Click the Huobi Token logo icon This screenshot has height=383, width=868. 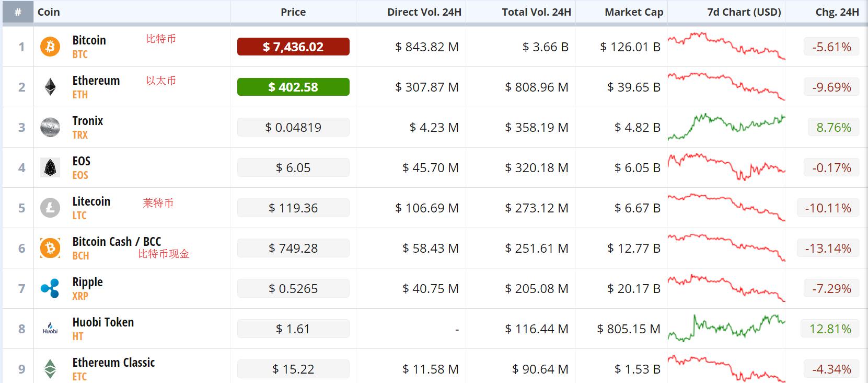click(50, 329)
